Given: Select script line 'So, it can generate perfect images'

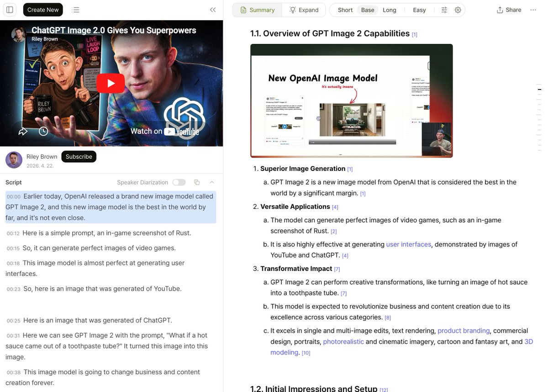Looking at the screenshot, I should (x=99, y=248).
